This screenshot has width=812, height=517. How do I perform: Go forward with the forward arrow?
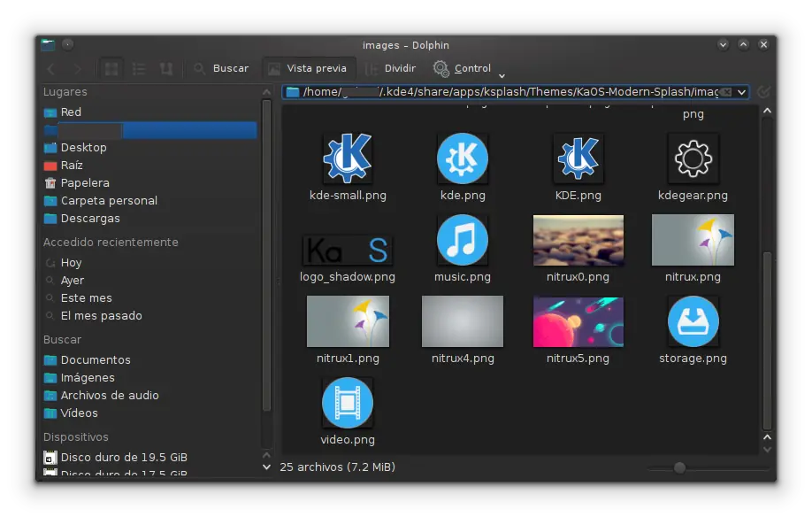coord(78,68)
